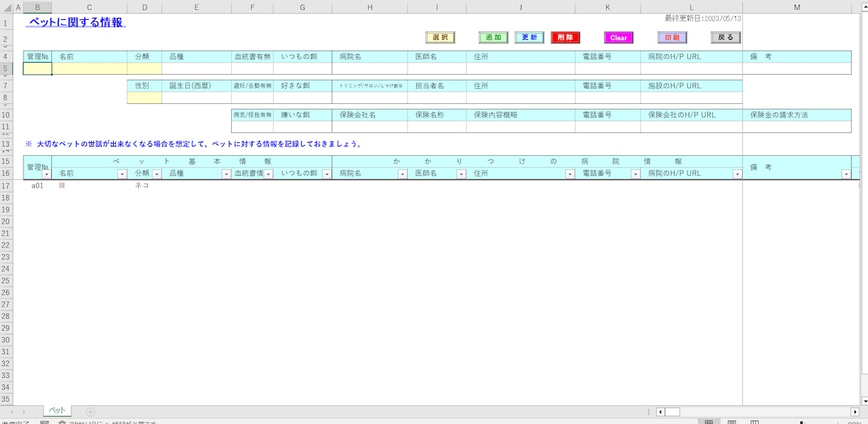Open the 品種 column filter dropdown

point(226,174)
